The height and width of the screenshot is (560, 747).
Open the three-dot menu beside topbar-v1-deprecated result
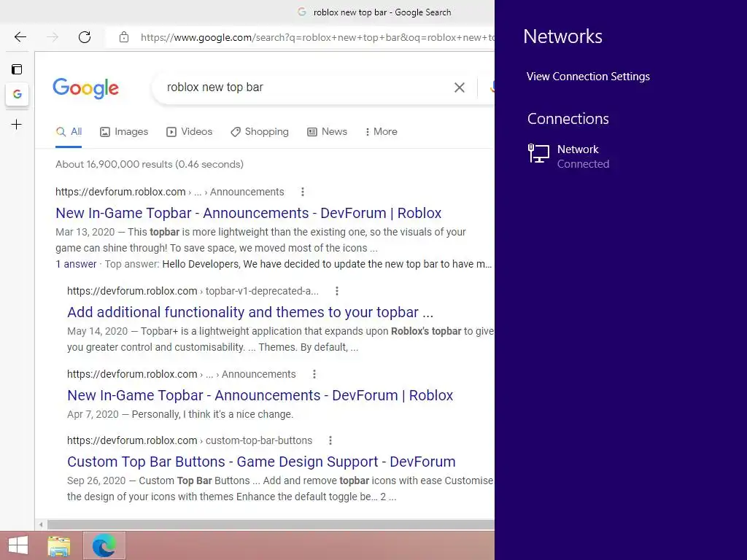pyautogui.click(x=337, y=291)
